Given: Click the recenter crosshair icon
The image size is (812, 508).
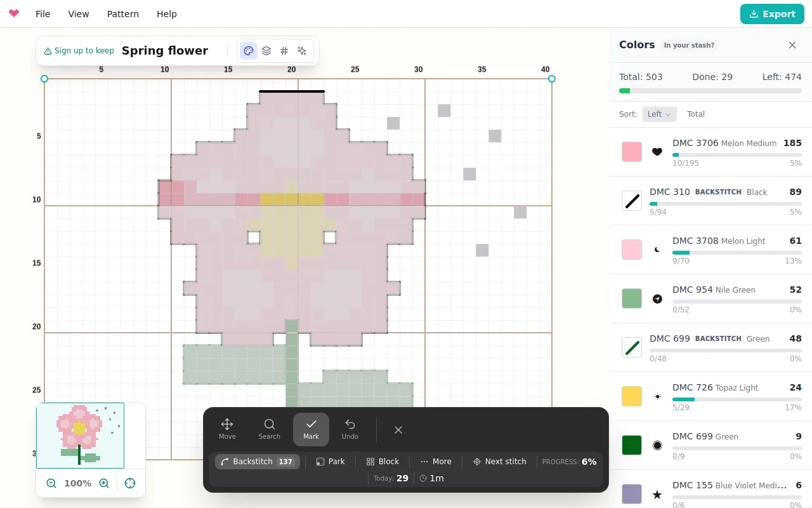Looking at the screenshot, I should 130,483.
